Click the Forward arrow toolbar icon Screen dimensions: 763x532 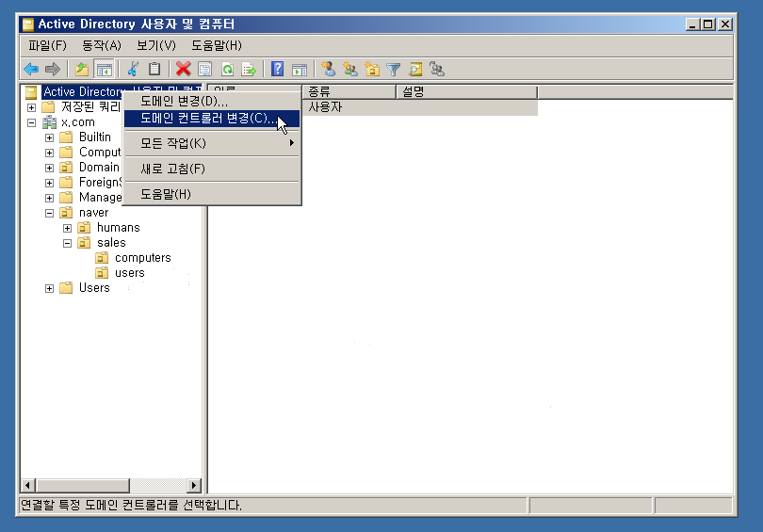[x=52, y=69]
